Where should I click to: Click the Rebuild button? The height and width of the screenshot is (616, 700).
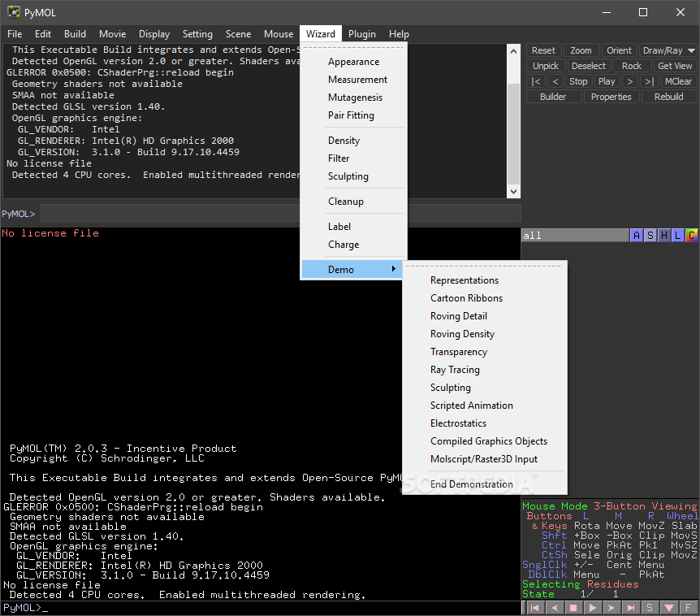pos(669,97)
